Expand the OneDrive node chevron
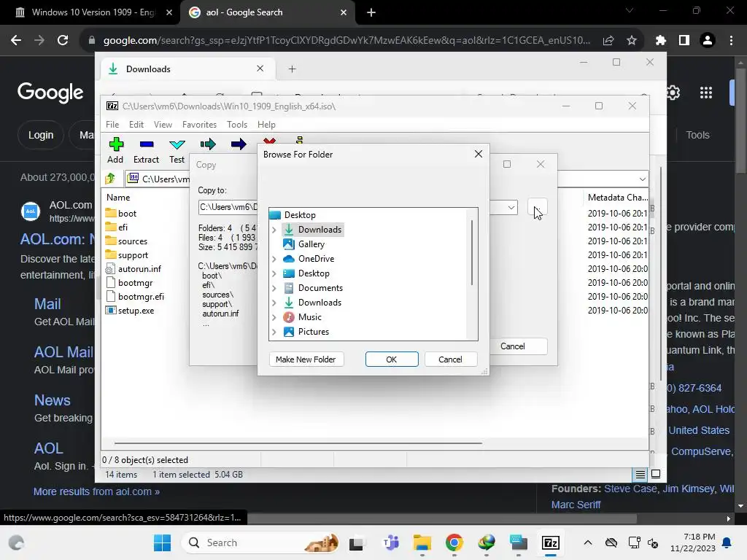Screen dimensions: 747x560 pyautogui.click(x=274, y=259)
